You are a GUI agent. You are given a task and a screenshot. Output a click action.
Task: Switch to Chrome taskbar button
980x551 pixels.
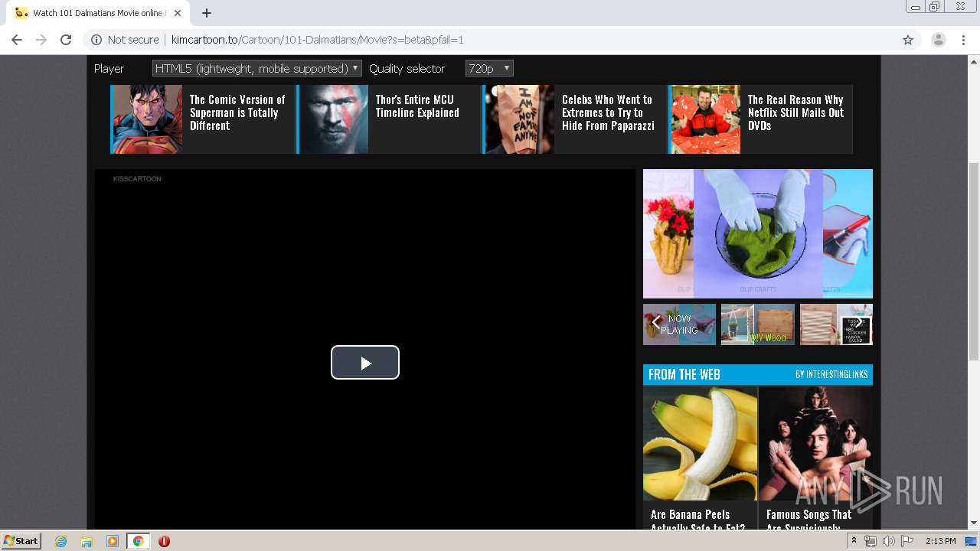coord(138,541)
